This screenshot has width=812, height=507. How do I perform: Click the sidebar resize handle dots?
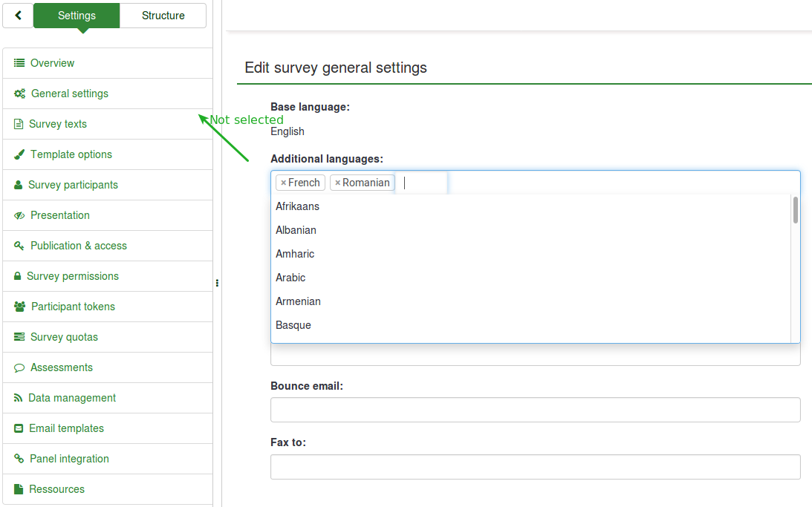(217, 282)
